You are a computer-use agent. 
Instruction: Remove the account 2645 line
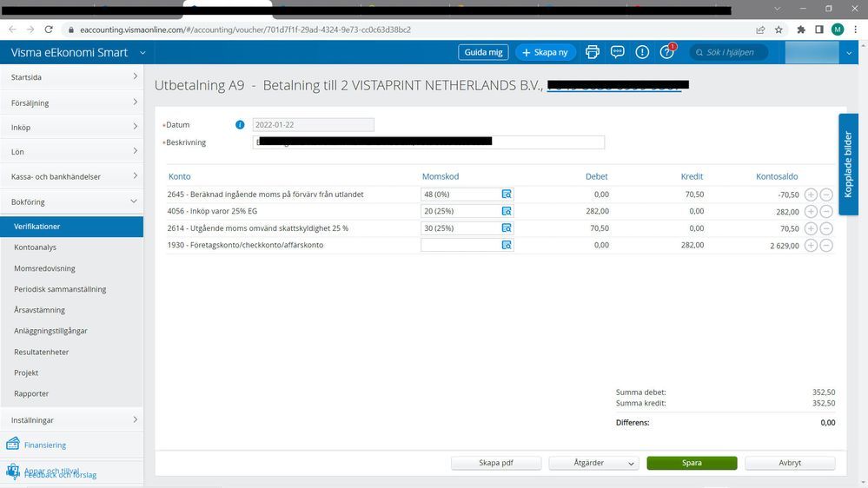[826, 195]
